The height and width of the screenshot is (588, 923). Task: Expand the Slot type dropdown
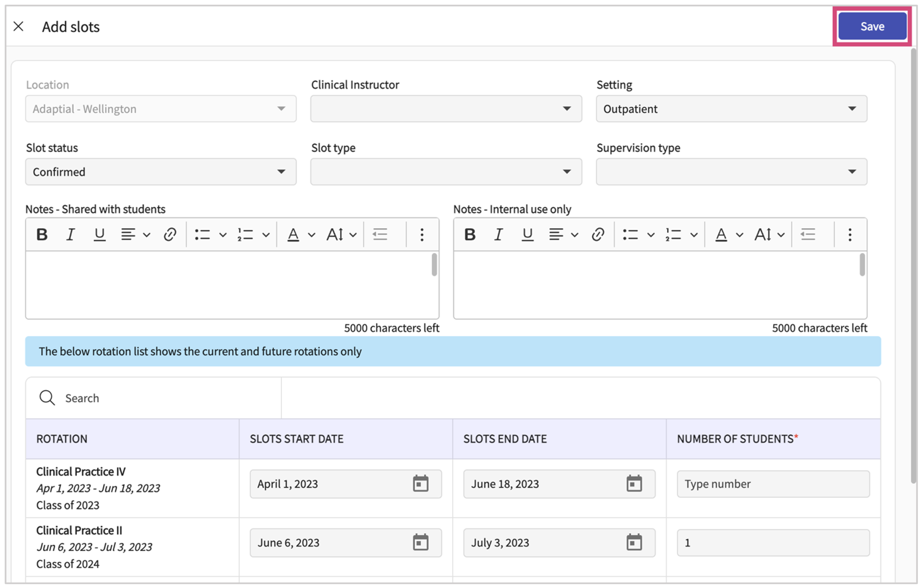(446, 172)
